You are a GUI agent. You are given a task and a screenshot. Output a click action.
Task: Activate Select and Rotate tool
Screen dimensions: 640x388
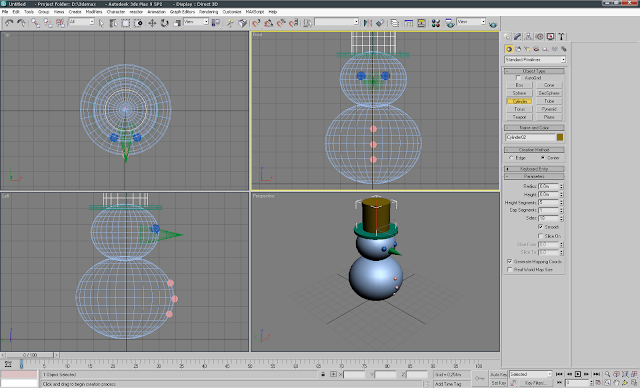[x=164, y=23]
